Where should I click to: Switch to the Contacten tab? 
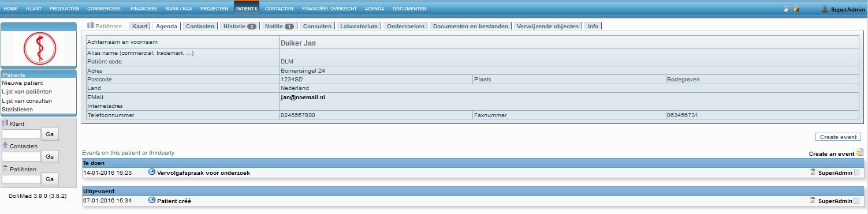tap(200, 26)
